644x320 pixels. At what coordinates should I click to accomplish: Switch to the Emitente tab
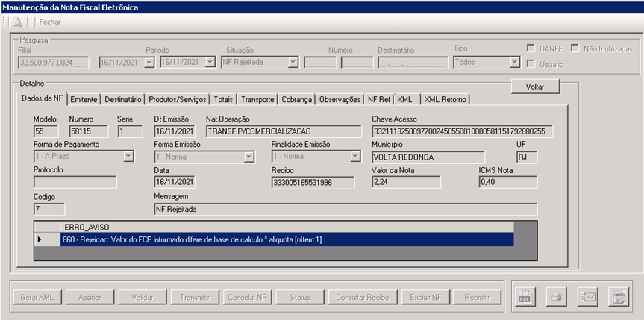(84, 99)
